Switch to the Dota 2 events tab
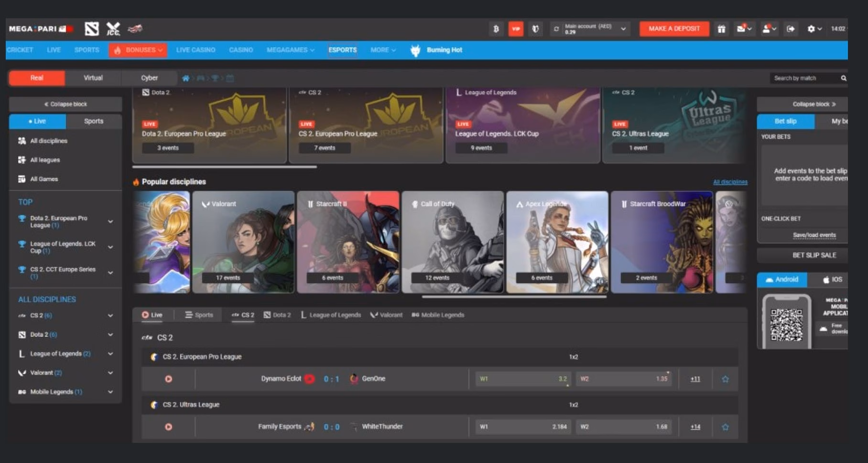The image size is (868, 463). pos(277,315)
